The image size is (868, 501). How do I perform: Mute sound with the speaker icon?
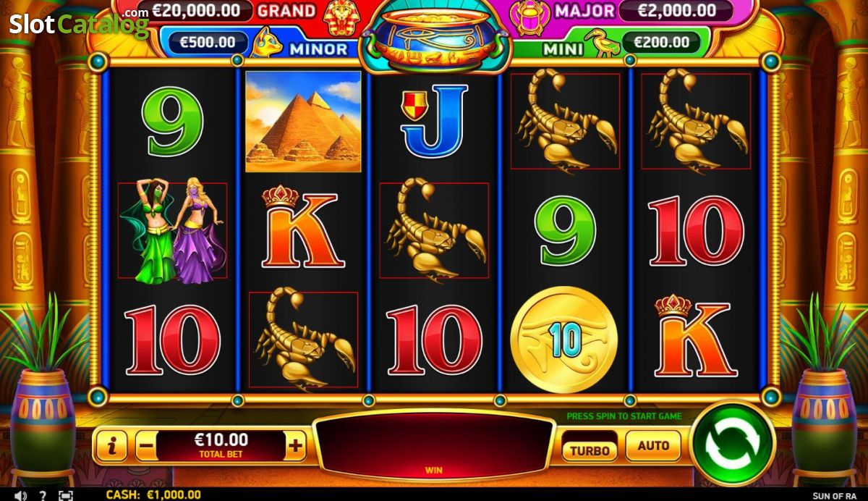tap(20, 495)
